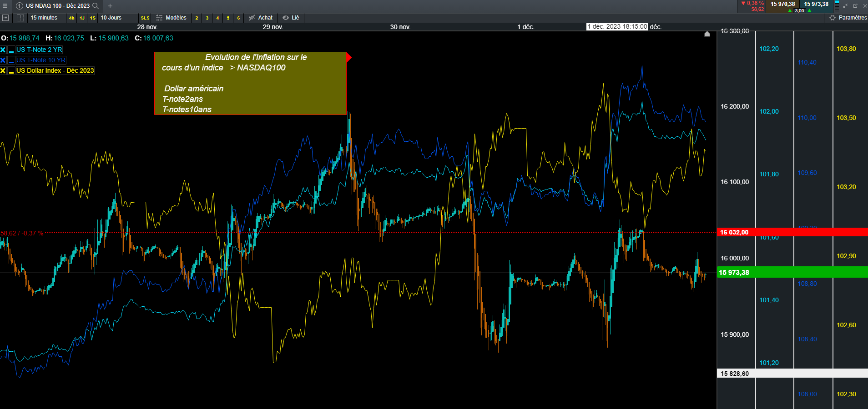Image resolution: width=868 pixels, height=409 pixels.
Task: Select the US Dollar Index - Déc 2023 label
Action: tap(55, 71)
